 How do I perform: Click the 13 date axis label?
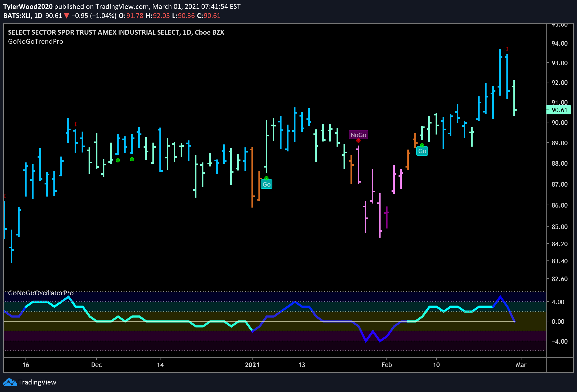302,365
